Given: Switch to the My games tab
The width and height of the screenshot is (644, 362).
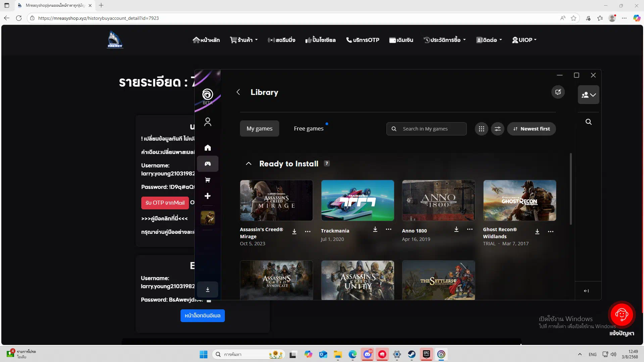Looking at the screenshot, I should point(259,128).
